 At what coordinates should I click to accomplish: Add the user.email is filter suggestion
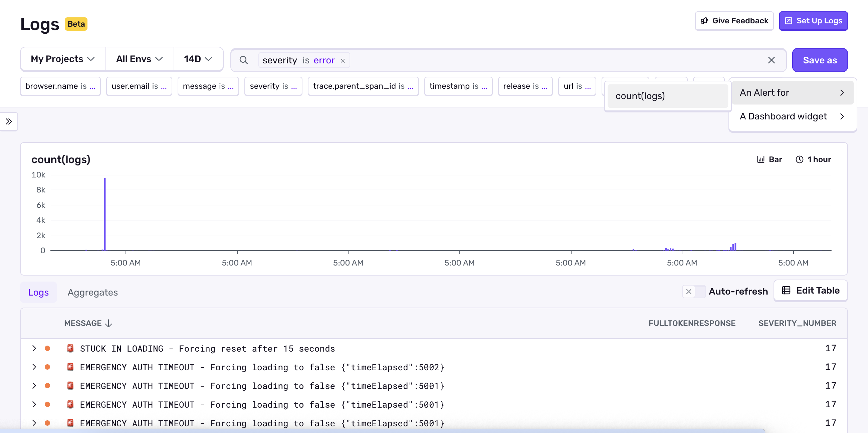pos(139,86)
